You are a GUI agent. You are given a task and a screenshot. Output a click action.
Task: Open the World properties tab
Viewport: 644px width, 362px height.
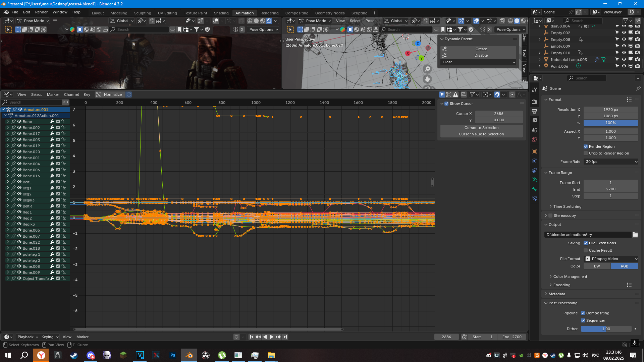pyautogui.click(x=534, y=139)
